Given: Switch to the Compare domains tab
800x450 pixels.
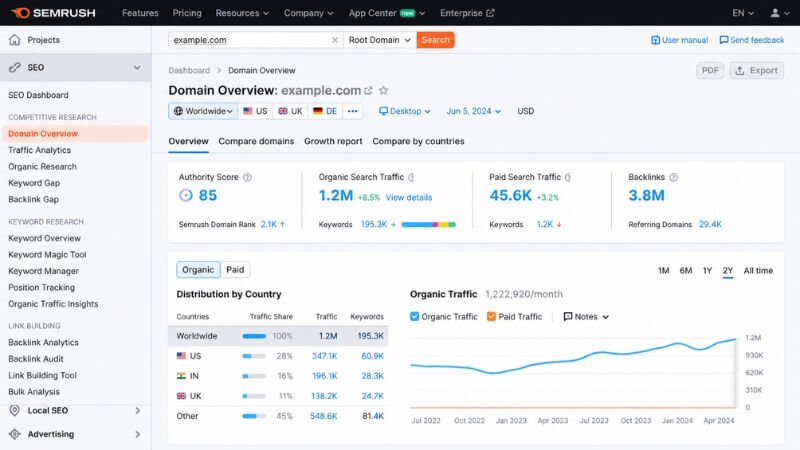Looking at the screenshot, I should [x=256, y=141].
